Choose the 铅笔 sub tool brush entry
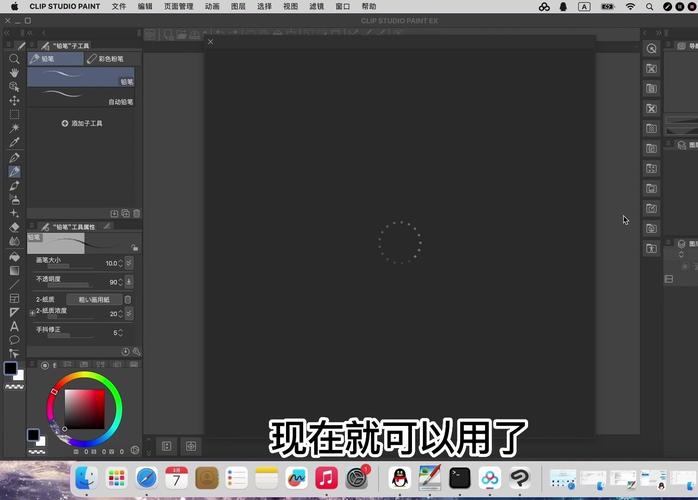 tap(81, 77)
